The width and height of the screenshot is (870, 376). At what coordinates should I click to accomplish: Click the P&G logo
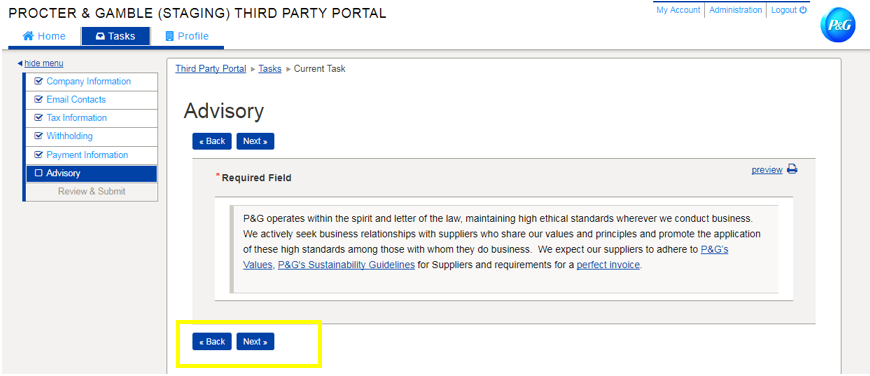coord(838,25)
